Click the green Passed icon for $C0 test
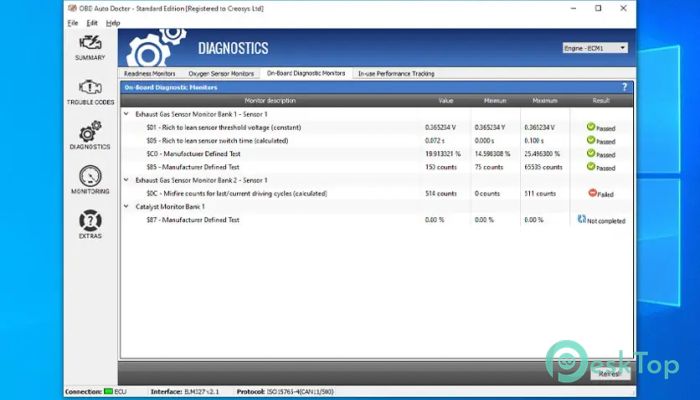 click(591, 153)
